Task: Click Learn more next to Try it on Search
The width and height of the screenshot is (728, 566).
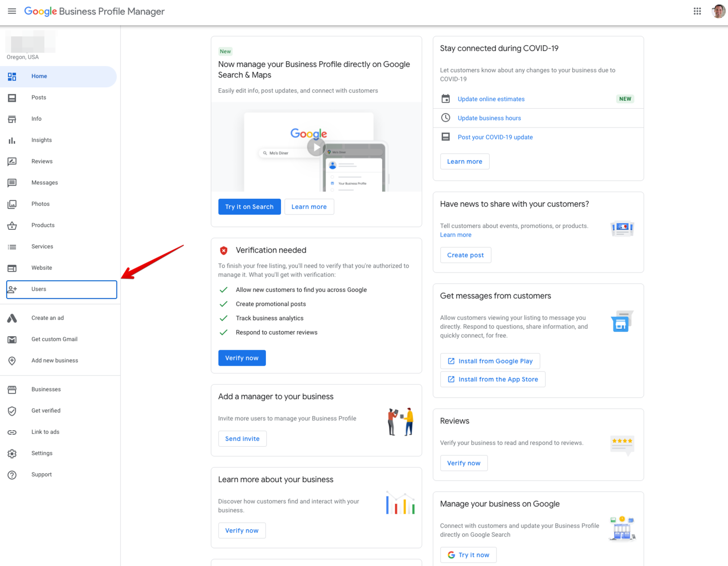Action: tap(309, 207)
